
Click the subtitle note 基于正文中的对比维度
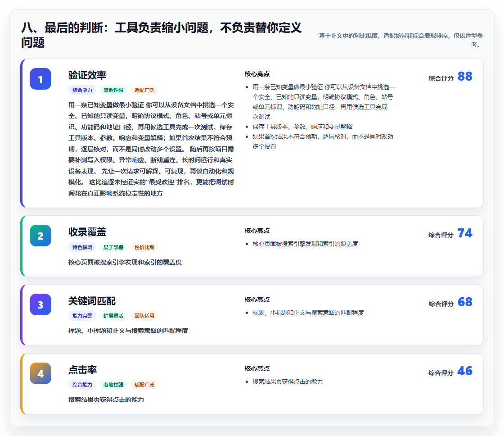401,40
